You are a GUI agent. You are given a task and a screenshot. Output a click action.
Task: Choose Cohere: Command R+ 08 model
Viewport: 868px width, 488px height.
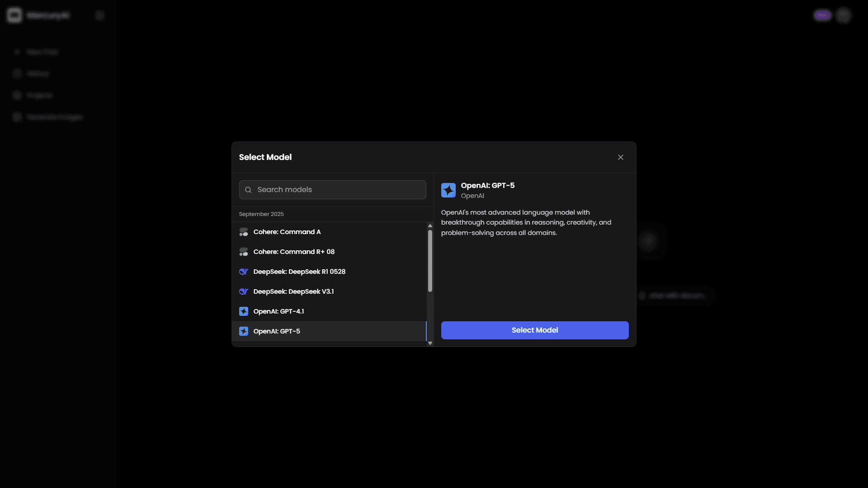point(329,252)
